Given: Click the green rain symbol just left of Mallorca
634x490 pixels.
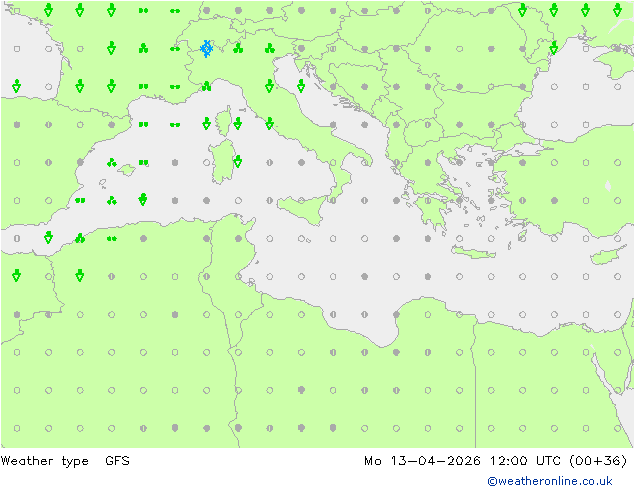Looking at the screenshot, I should (112, 163).
